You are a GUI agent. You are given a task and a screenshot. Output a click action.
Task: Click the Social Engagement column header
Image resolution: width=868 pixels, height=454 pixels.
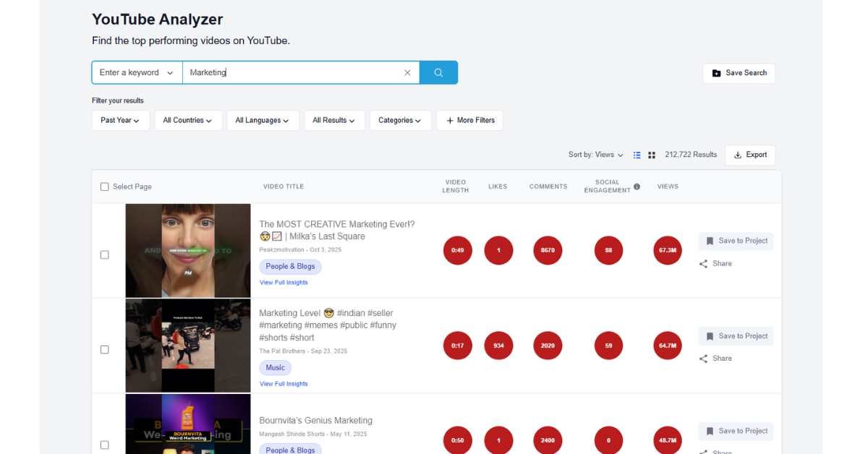608,187
